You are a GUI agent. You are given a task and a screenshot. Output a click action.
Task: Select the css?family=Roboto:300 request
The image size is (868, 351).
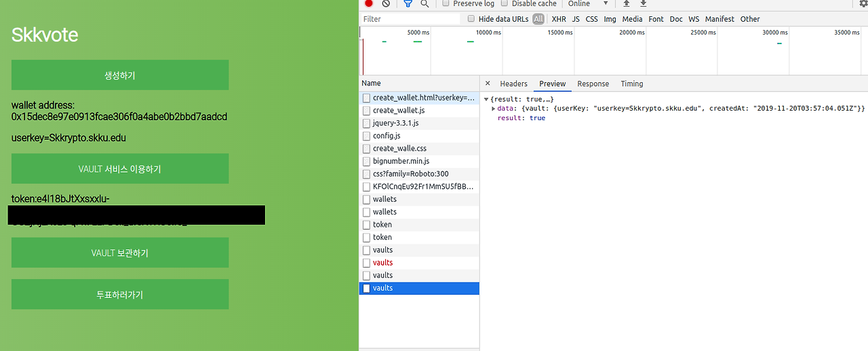click(419, 174)
